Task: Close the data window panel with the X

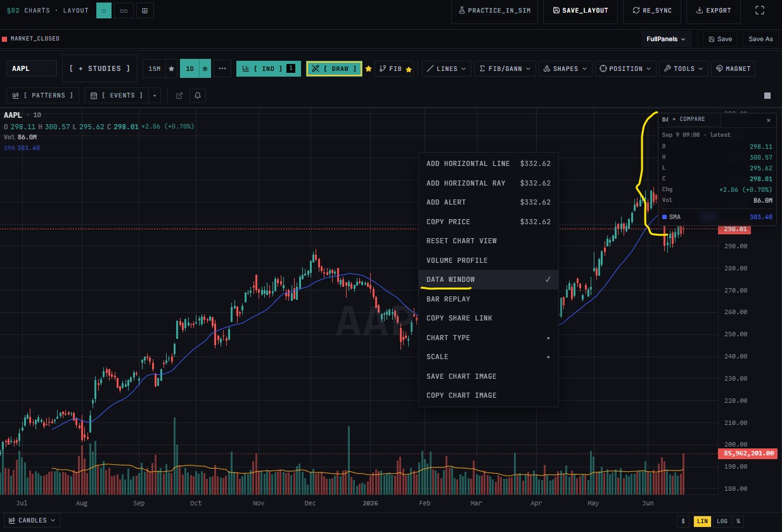Action: coord(769,120)
